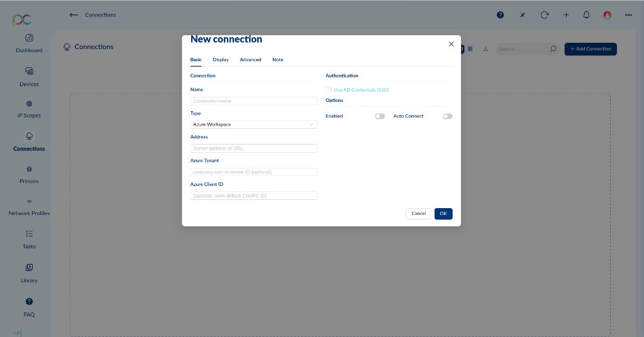Focus the Server address or URL field
This screenshot has height=337, width=644.
point(254,148)
